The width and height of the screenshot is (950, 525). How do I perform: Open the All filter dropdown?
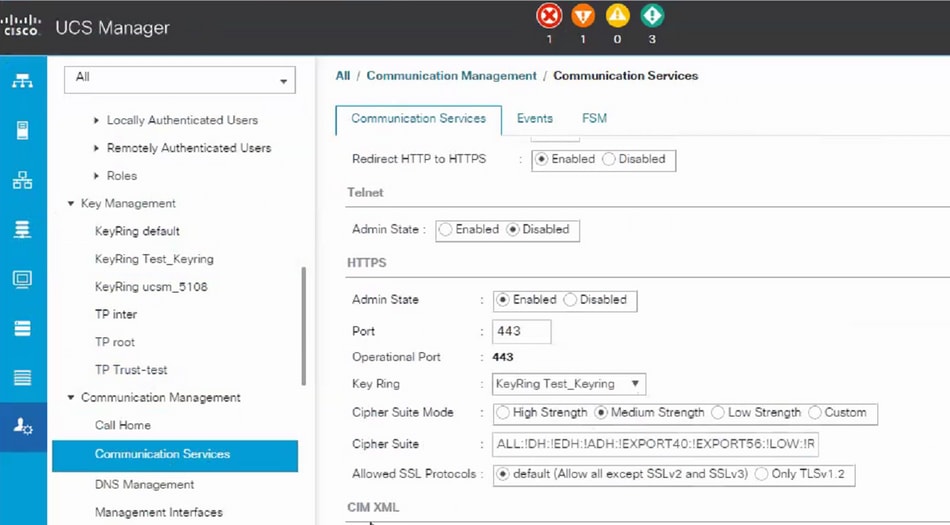[180, 80]
